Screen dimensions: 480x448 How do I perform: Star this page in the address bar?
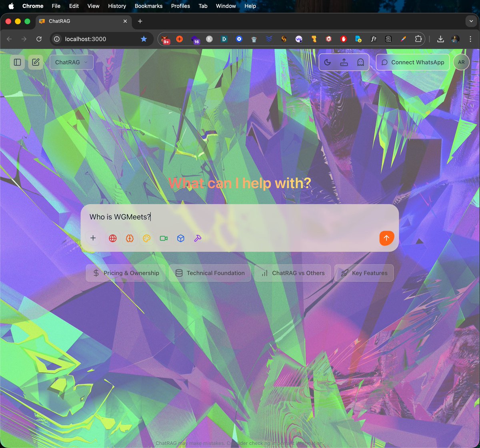[144, 39]
